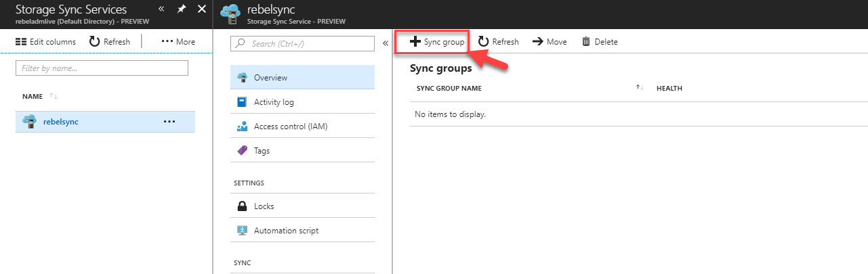The image size is (868, 274).
Task: Open the Activity log section
Action: coord(302,101)
